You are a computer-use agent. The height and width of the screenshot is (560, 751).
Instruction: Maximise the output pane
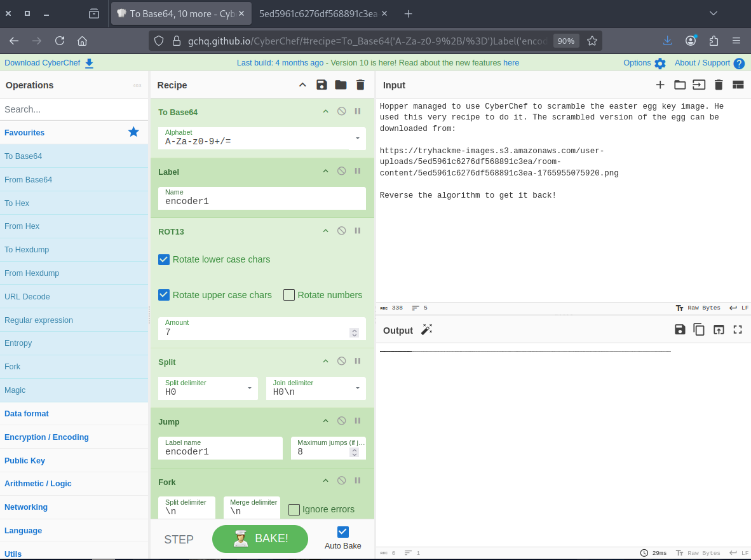click(738, 329)
